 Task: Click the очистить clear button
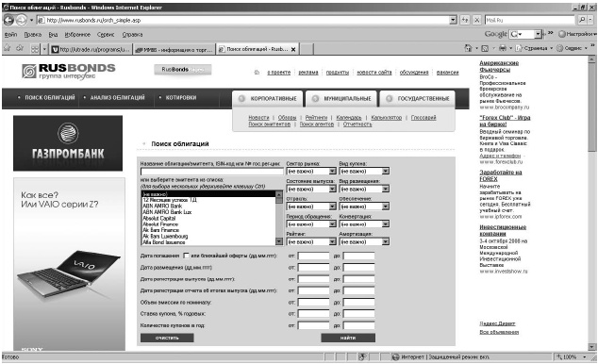167,338
